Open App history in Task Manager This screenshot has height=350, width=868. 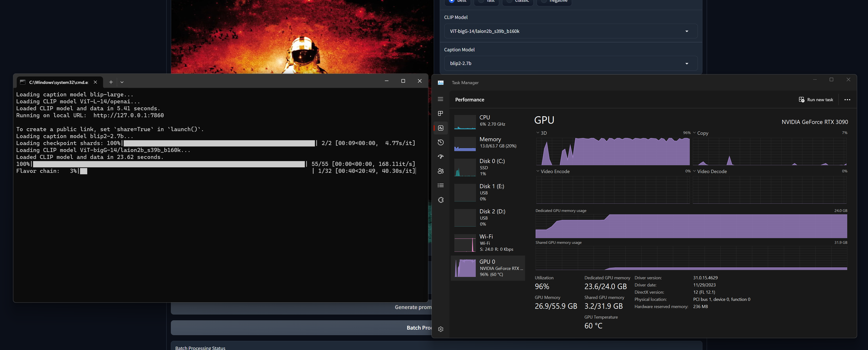(x=440, y=142)
